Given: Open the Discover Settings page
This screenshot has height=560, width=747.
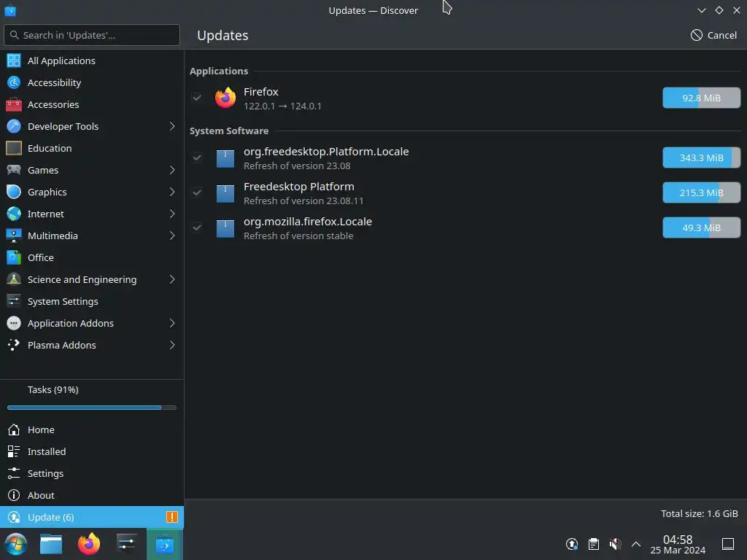Looking at the screenshot, I should click(x=92, y=473).
